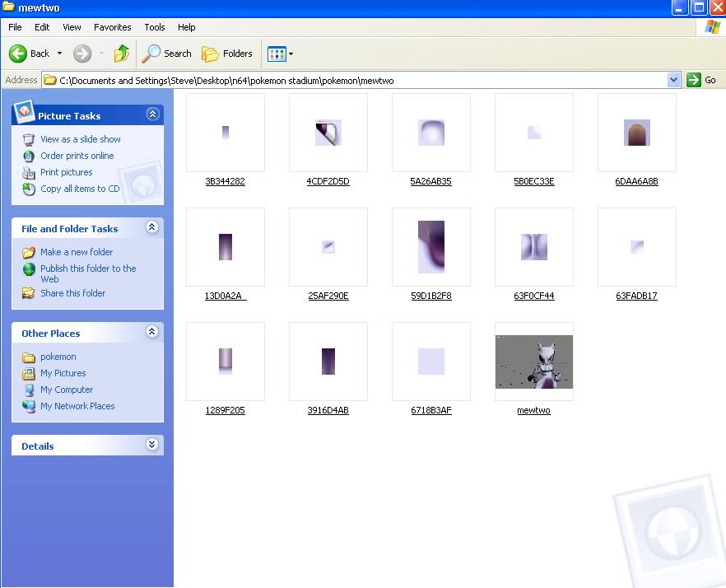This screenshot has height=588, width=726.
Task: Select the 59D1B2F8 texture thumbnail
Action: pos(431,247)
